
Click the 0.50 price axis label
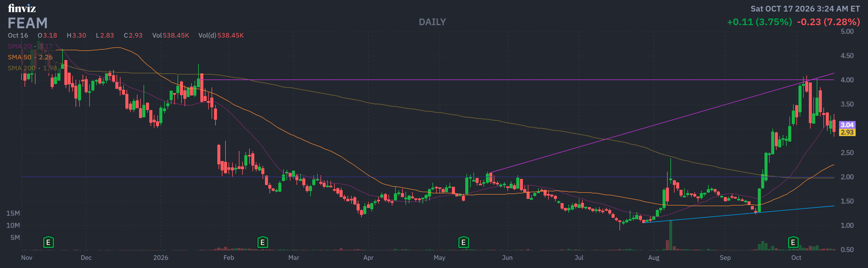pos(847,250)
